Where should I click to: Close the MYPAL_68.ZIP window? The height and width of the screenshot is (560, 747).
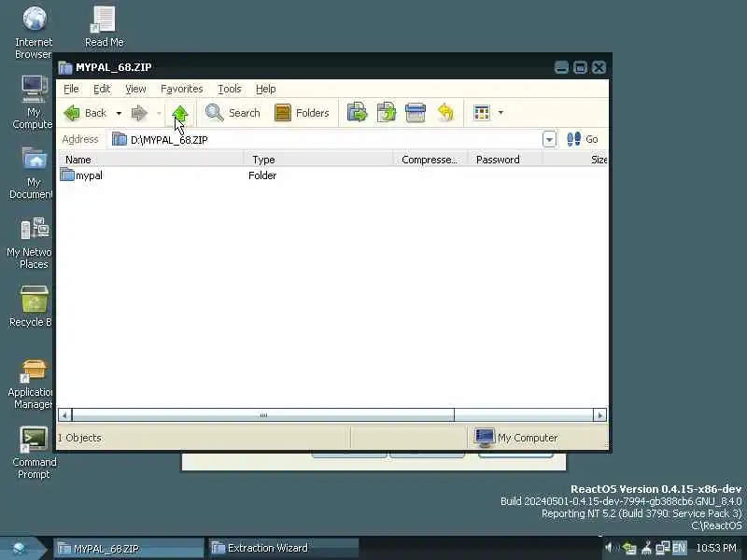599,67
